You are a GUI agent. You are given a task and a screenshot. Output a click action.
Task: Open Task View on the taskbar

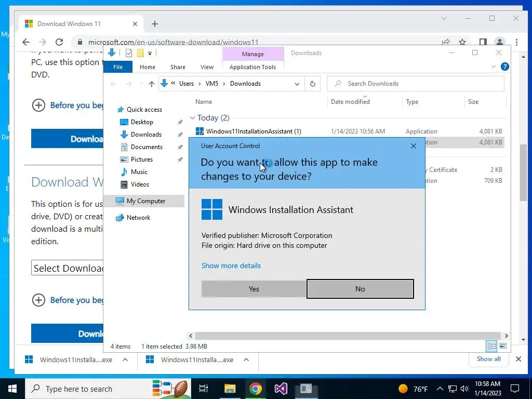click(x=203, y=389)
